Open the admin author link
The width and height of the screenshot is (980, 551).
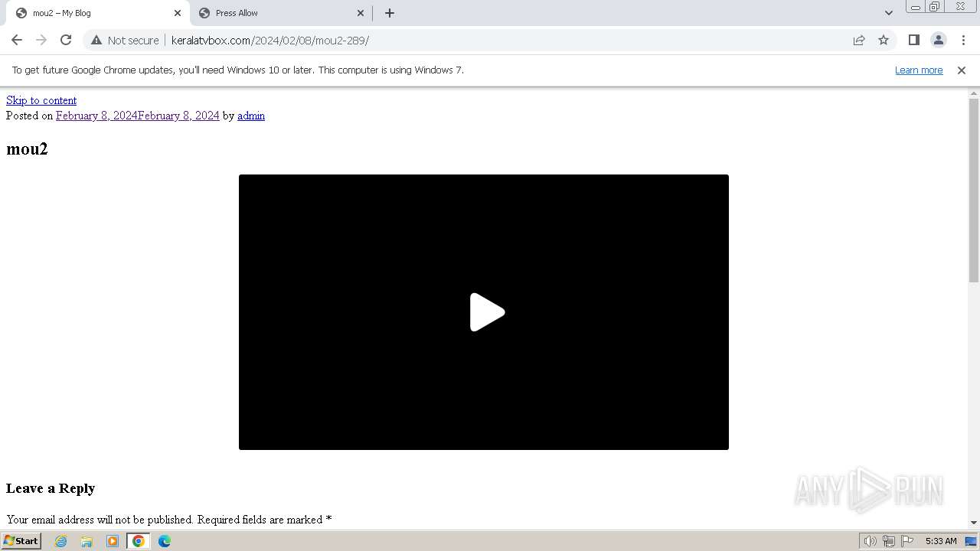[251, 116]
